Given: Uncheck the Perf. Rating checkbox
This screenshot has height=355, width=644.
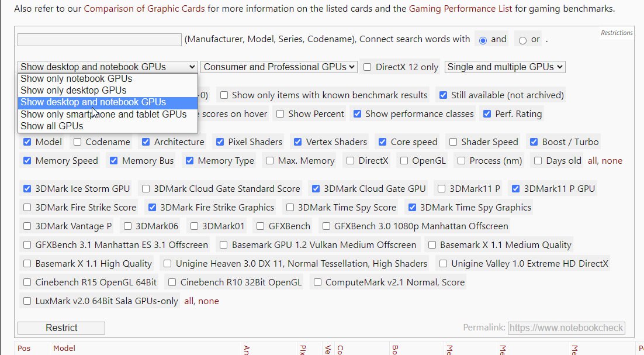Looking at the screenshot, I should [487, 114].
